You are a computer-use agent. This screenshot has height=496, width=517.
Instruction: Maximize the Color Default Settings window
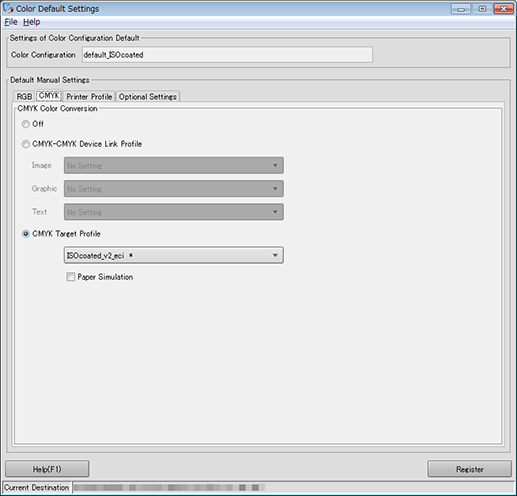(482, 9)
